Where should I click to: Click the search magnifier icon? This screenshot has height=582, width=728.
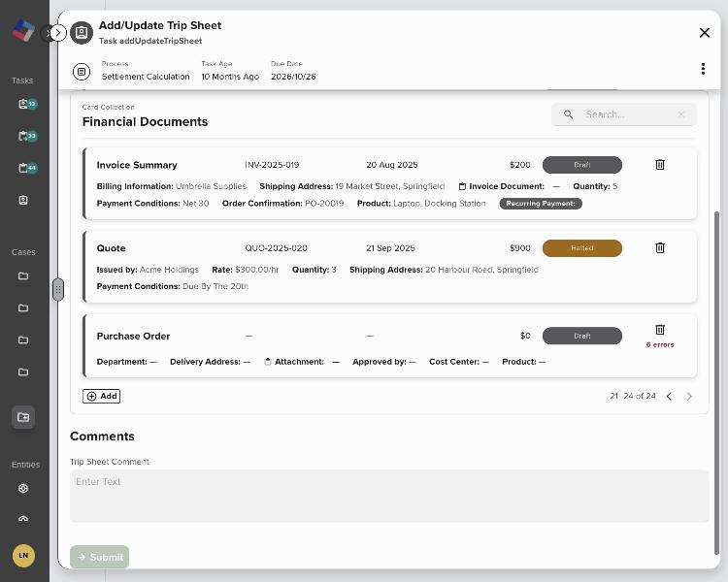pos(568,114)
